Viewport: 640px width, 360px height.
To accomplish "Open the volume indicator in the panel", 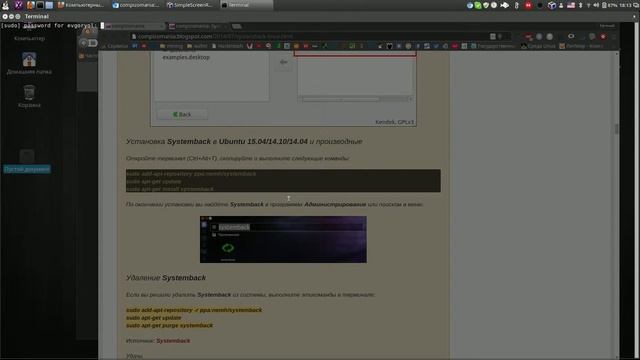I will point(596,5).
